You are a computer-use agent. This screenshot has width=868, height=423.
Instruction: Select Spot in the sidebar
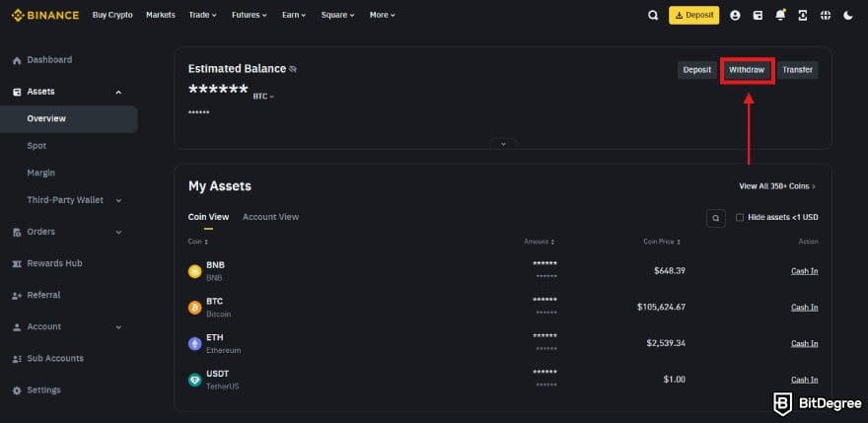point(36,146)
